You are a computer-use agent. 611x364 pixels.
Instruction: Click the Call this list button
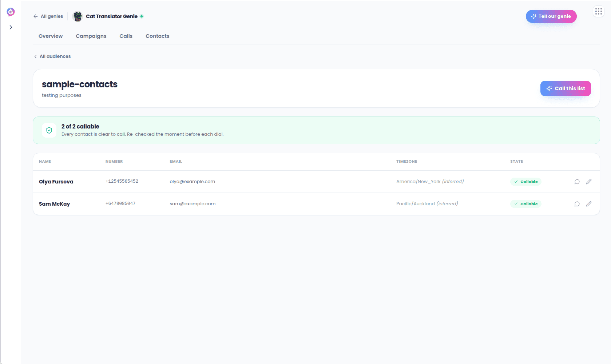coord(566,88)
